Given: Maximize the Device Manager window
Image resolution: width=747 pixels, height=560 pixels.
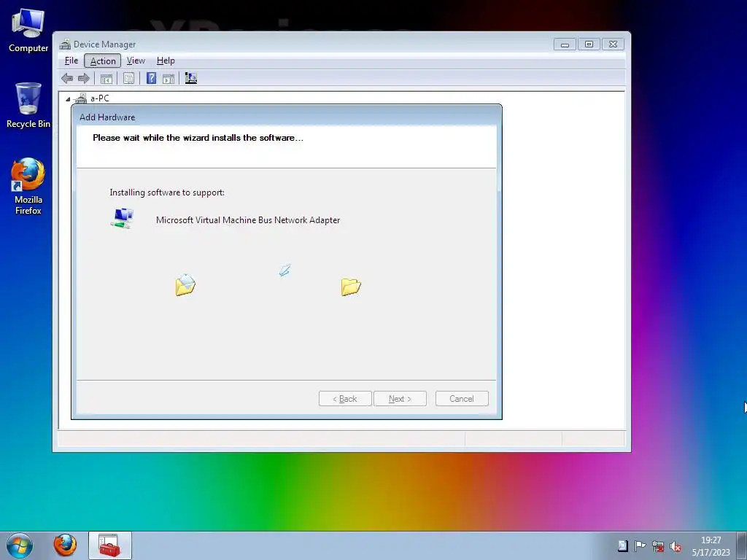Looking at the screenshot, I should tap(589, 44).
